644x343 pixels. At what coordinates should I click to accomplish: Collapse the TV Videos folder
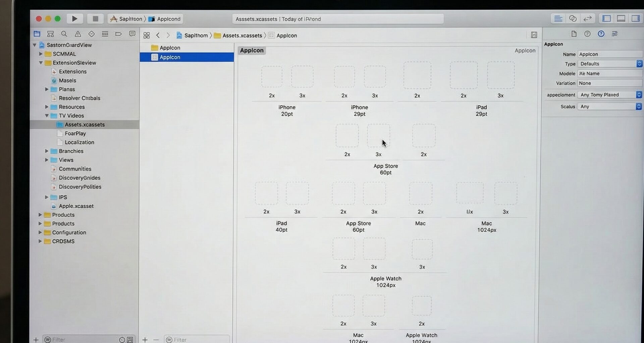[47, 116]
